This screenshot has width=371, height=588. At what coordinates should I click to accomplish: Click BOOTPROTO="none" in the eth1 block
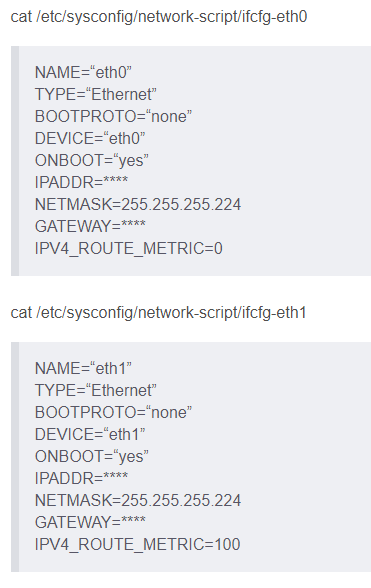coord(113,412)
